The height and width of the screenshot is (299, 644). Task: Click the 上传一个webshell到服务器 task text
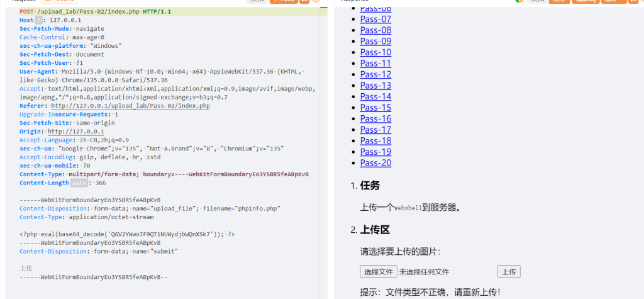tap(410, 208)
